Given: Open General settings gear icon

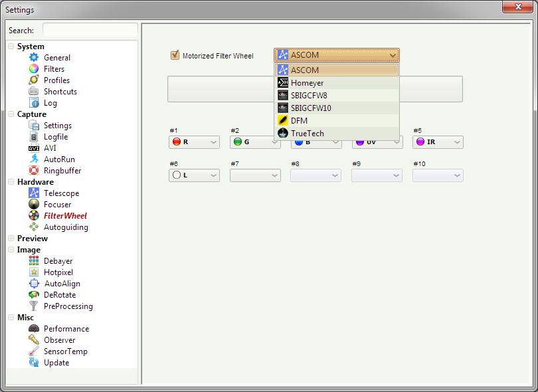Looking at the screenshot, I should tap(34, 57).
